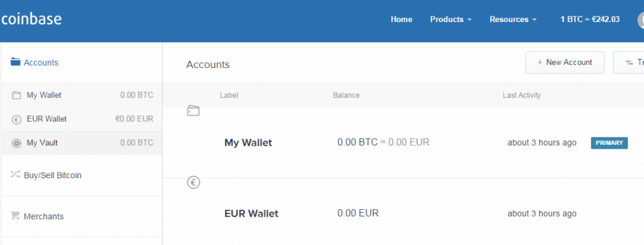Image resolution: width=644 pixels, height=245 pixels.
Task: Click the My Vault sidebar vault icon
Action: (x=16, y=144)
